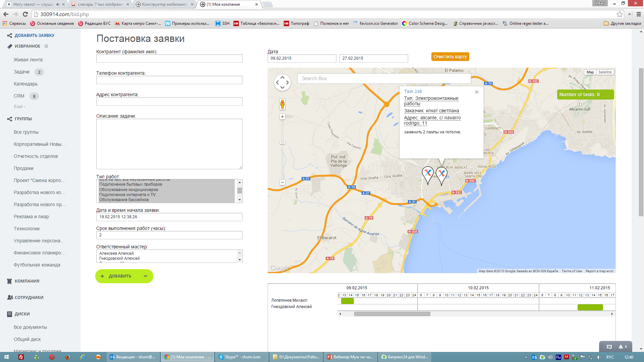Switch map to Satellite view
Image resolution: width=644 pixels, height=362 pixels.
click(x=605, y=72)
